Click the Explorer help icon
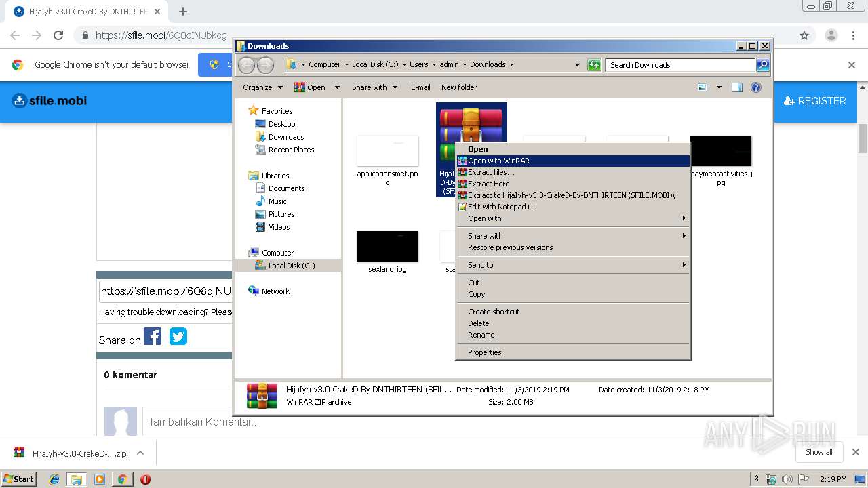Screen dimensions: 868x488 pyautogui.click(x=756, y=87)
